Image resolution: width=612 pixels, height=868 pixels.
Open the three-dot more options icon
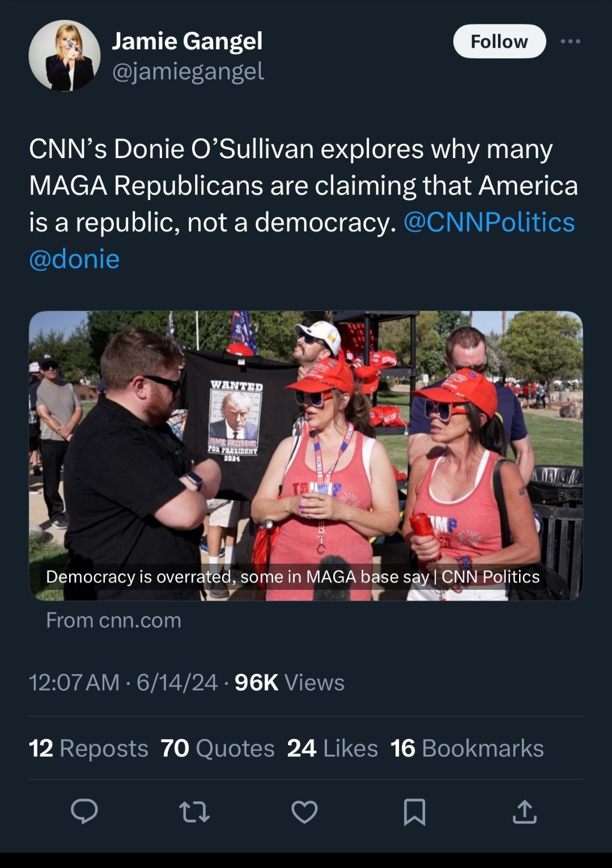[571, 40]
